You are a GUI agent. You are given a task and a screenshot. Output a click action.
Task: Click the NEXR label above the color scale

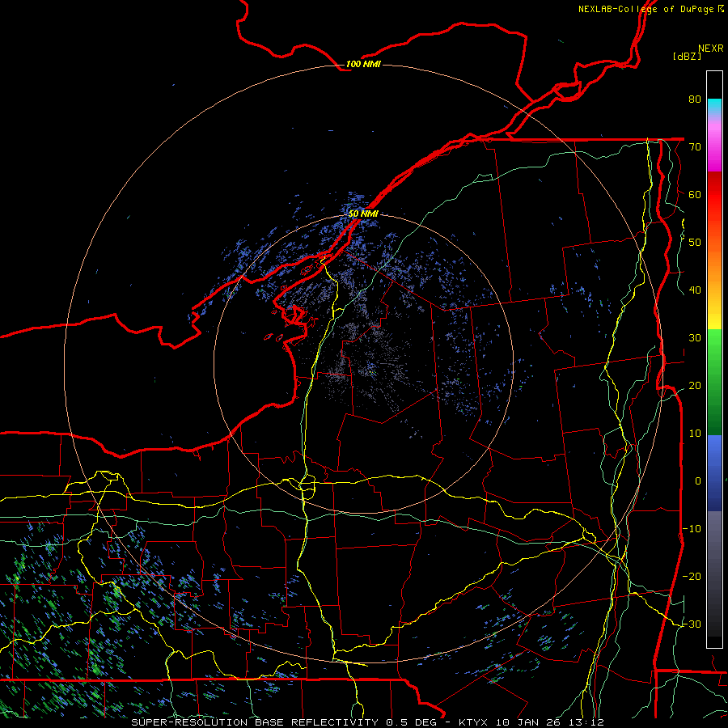[x=710, y=49]
